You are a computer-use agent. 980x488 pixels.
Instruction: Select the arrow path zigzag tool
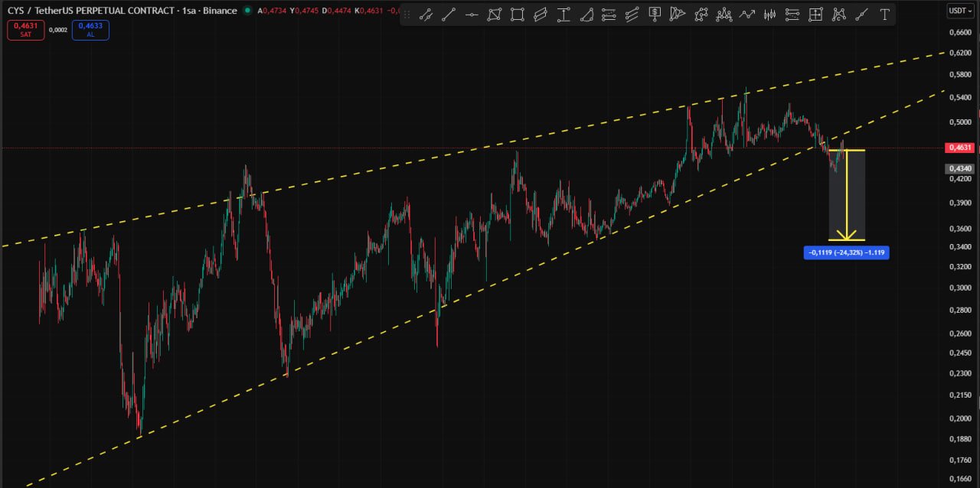pyautogui.click(x=746, y=15)
